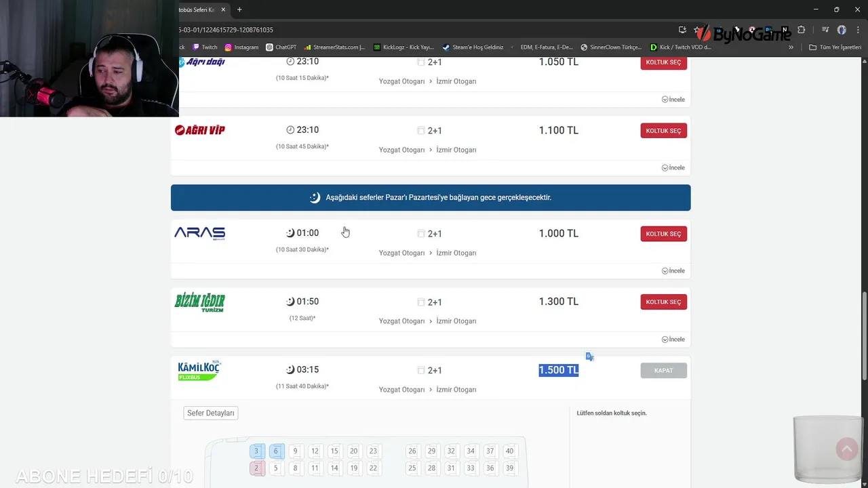The image size is (868, 488).
Task: Open ChatGPT bookmark
Action: [x=281, y=47]
